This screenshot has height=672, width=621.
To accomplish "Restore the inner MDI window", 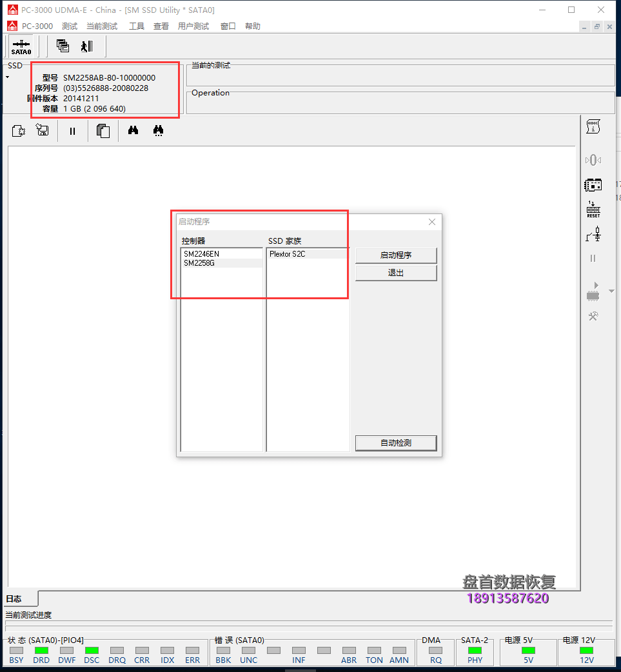I will point(597,26).
